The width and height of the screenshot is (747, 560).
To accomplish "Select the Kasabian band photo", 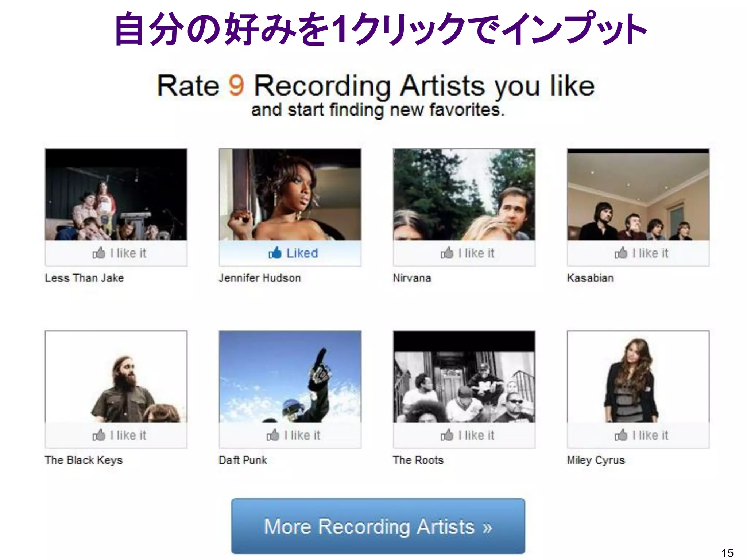I will [x=638, y=194].
